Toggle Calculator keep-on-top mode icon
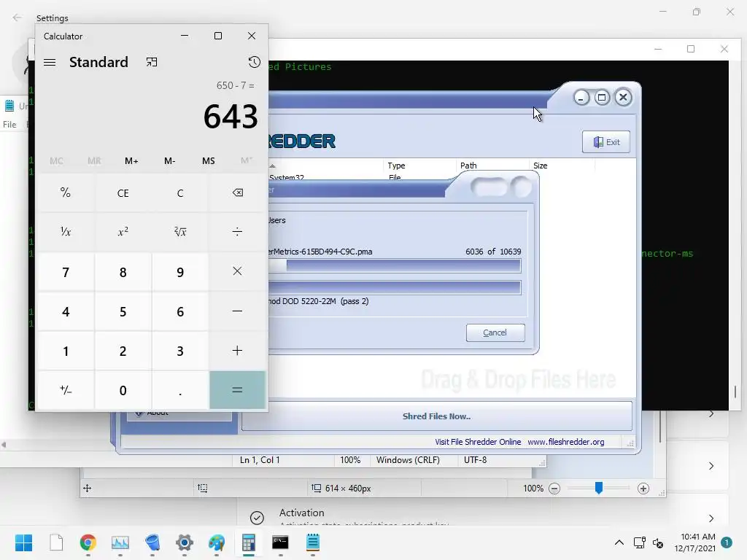The width and height of the screenshot is (747, 560). (x=152, y=63)
